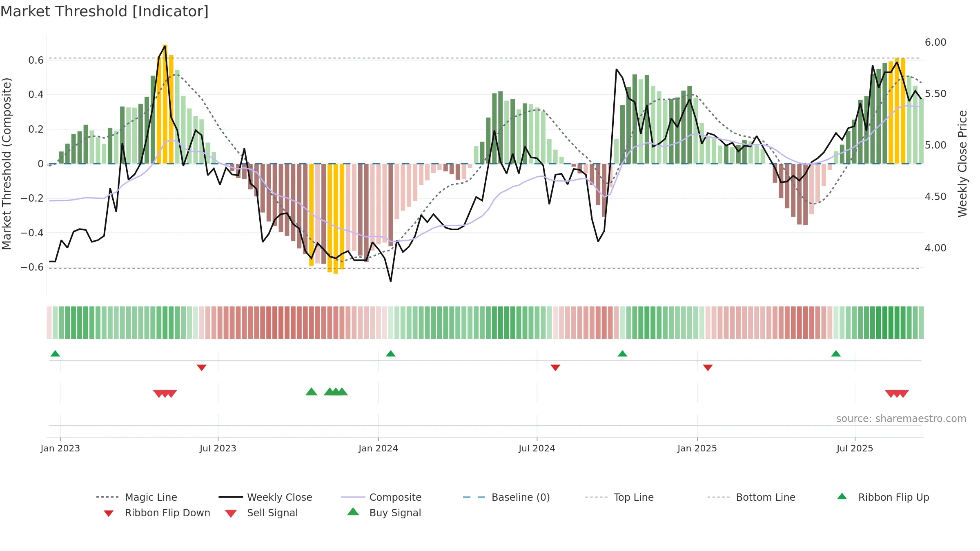
Task: Click the 6.00 tick on right price axis
Action: [935, 42]
